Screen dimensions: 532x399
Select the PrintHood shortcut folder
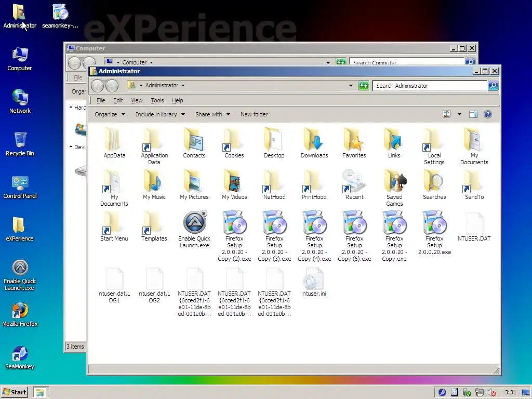pos(314,185)
